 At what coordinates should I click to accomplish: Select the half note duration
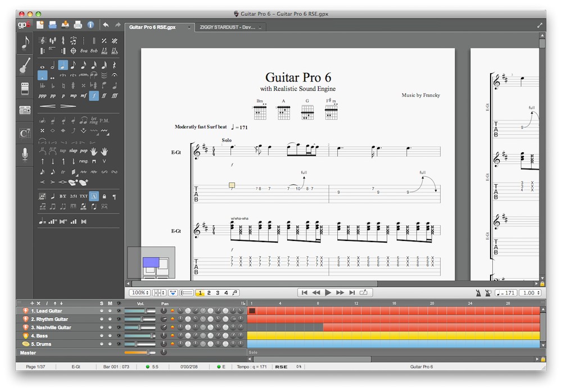pos(53,65)
